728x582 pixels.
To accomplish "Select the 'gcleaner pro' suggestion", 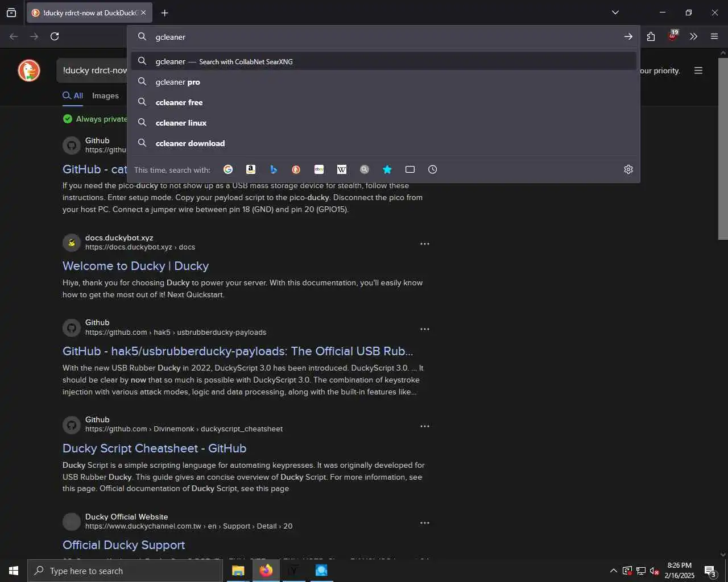I will pos(383,82).
